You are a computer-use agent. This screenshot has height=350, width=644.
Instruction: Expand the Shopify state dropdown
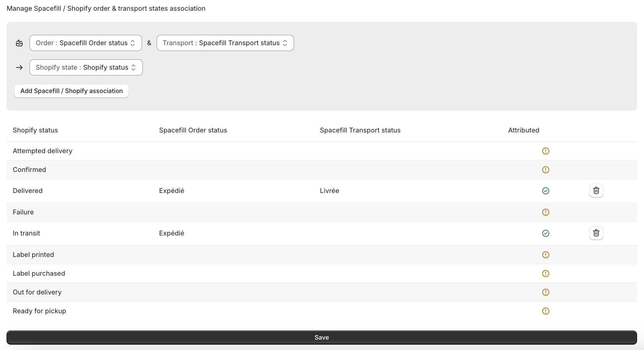pos(86,67)
